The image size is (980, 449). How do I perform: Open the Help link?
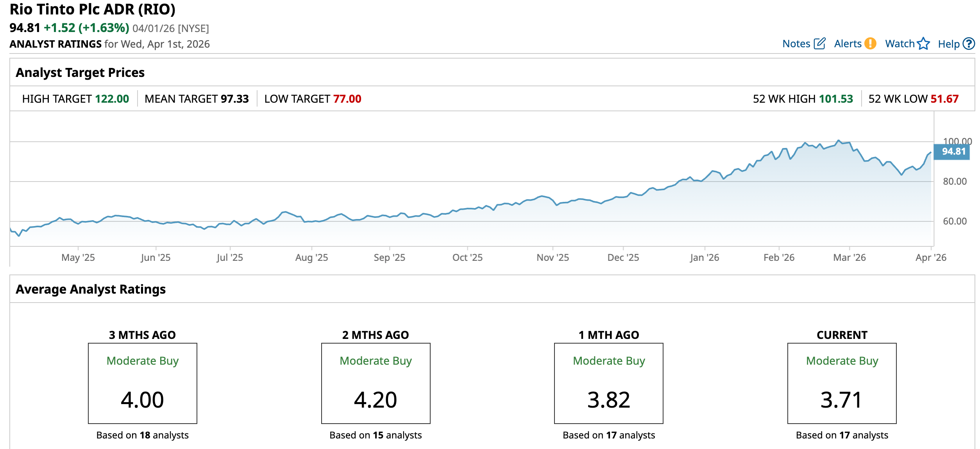point(948,44)
